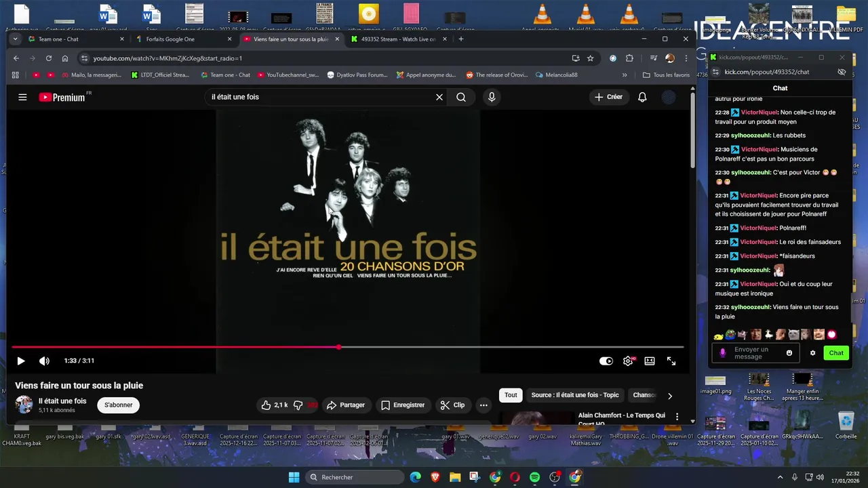This screenshot has height=488, width=868.
Task: Send the Kick message with Chat button
Action: point(836,353)
